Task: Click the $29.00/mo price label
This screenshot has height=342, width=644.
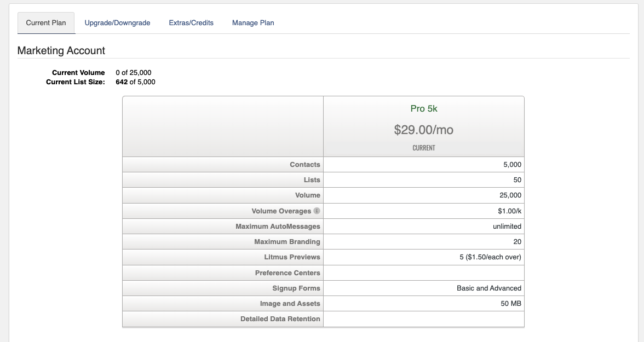Action: (x=424, y=130)
